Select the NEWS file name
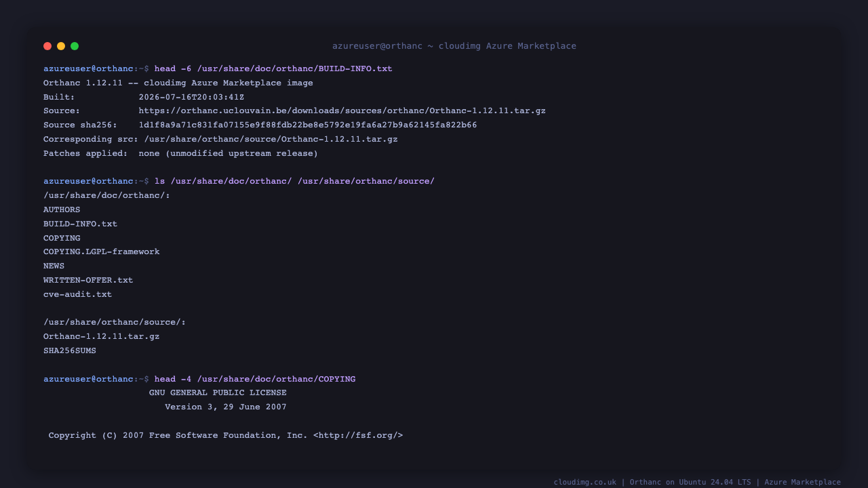Screen dimensions: 868x488 coord(54,266)
